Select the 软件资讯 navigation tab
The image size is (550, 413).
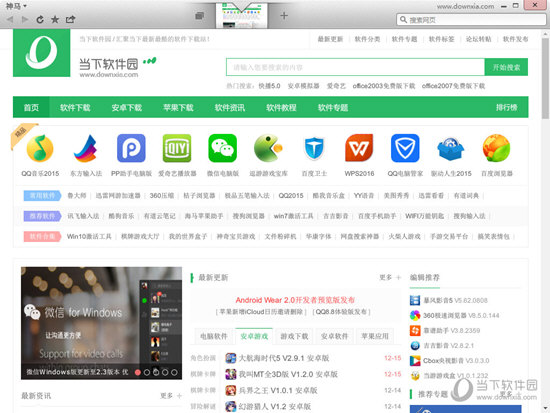click(230, 107)
